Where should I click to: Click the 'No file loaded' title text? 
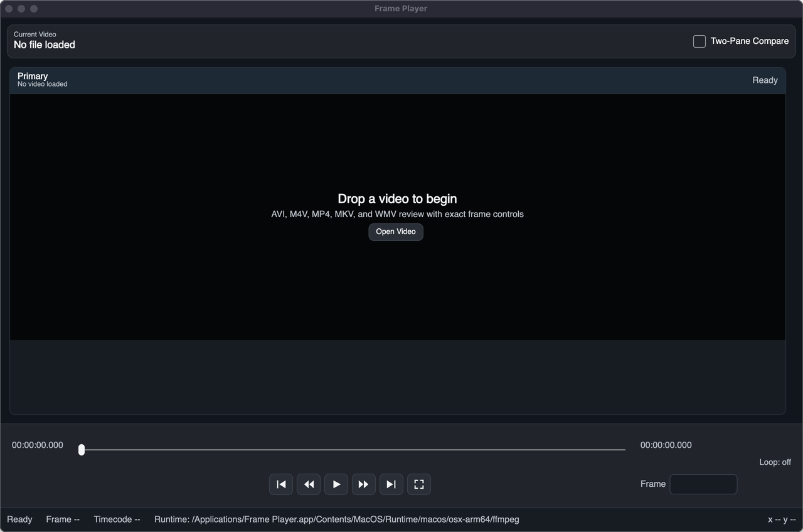(45, 45)
